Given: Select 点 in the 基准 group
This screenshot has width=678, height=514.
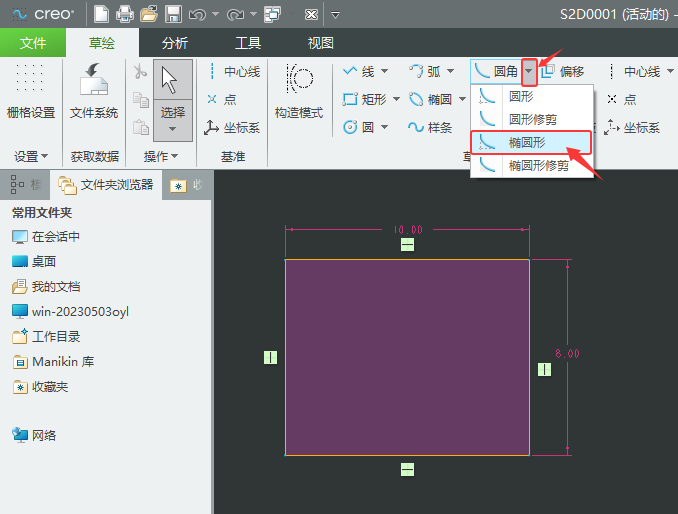Looking at the screenshot, I should click(222, 99).
